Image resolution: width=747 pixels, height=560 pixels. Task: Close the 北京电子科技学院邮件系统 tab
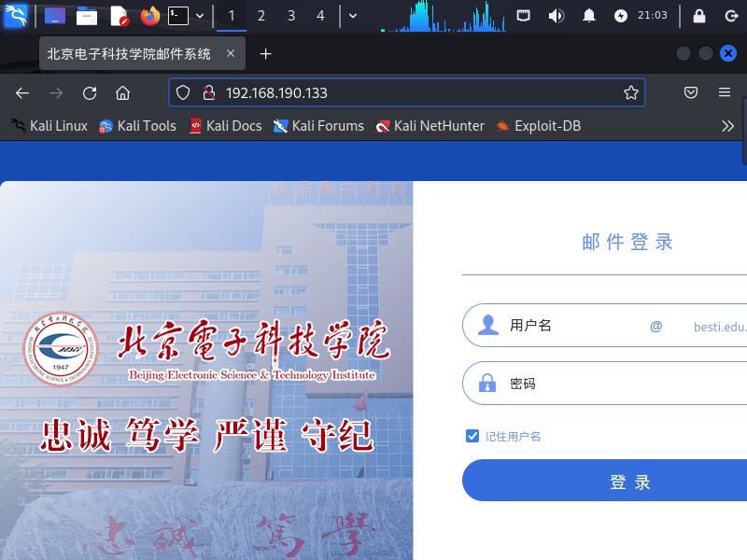pyautogui.click(x=231, y=53)
